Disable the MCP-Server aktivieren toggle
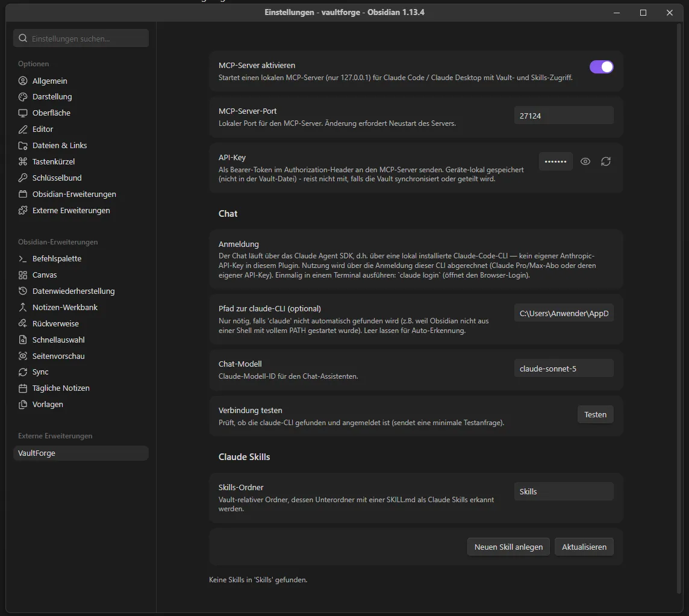 point(602,67)
